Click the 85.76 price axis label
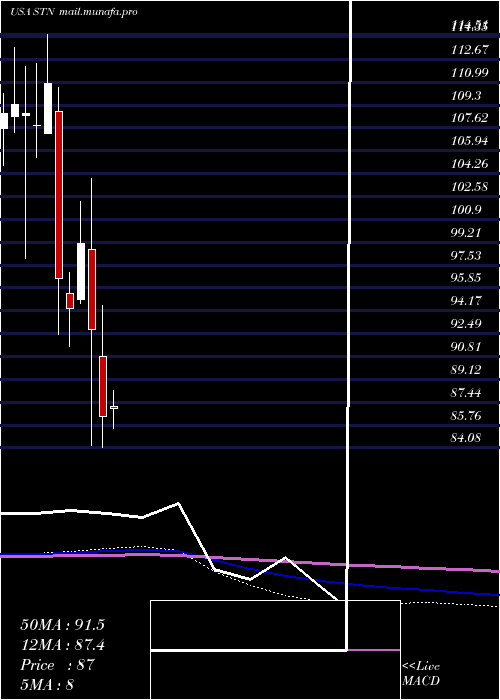The width and height of the screenshot is (500, 700). 466,416
